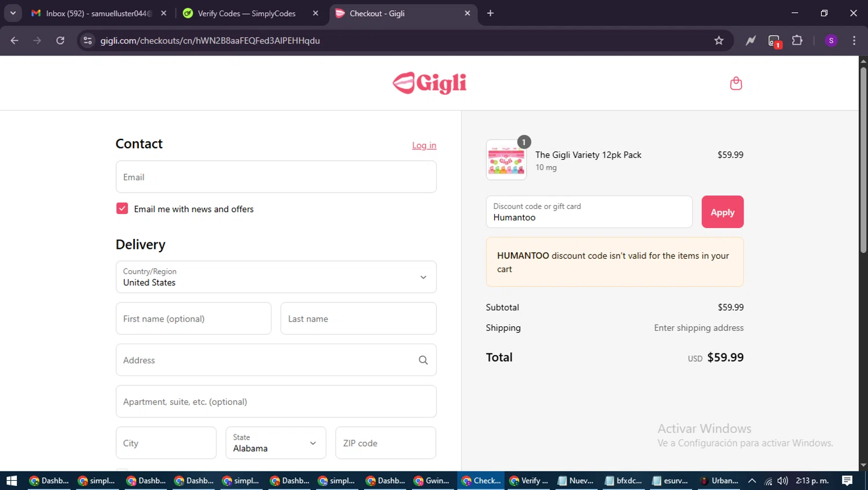Apply the discount code
The height and width of the screenshot is (490, 868).
point(722,212)
